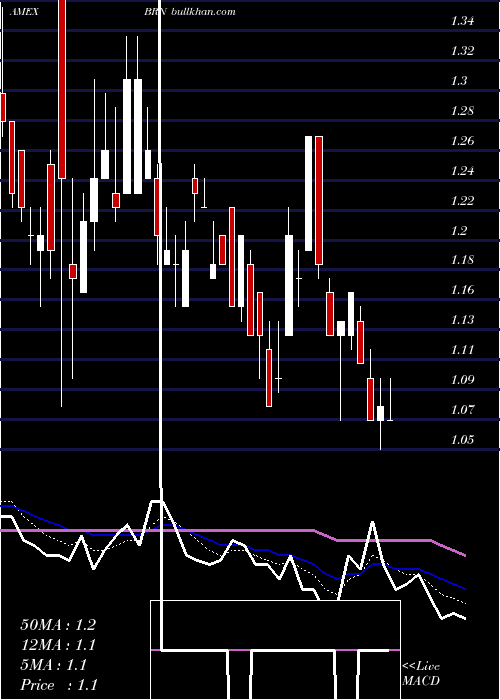Click the 1.22 price axis label
The width and height of the screenshot is (500, 700).
tap(462, 200)
